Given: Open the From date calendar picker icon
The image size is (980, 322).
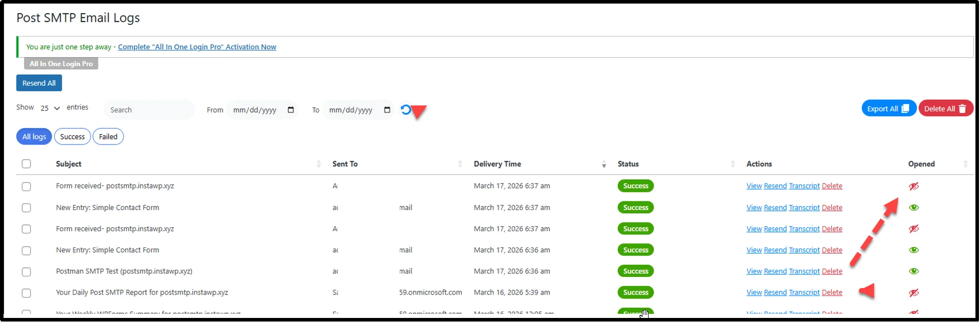Looking at the screenshot, I should coord(291,110).
